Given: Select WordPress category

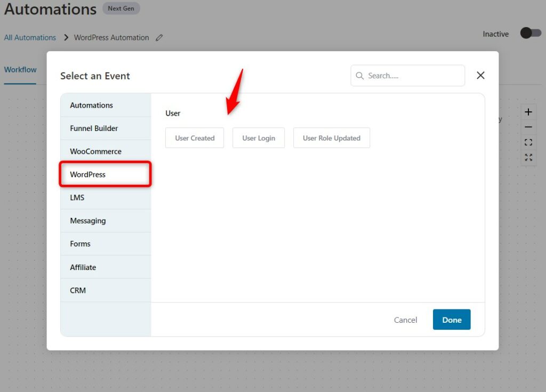Looking at the screenshot, I should point(106,174).
